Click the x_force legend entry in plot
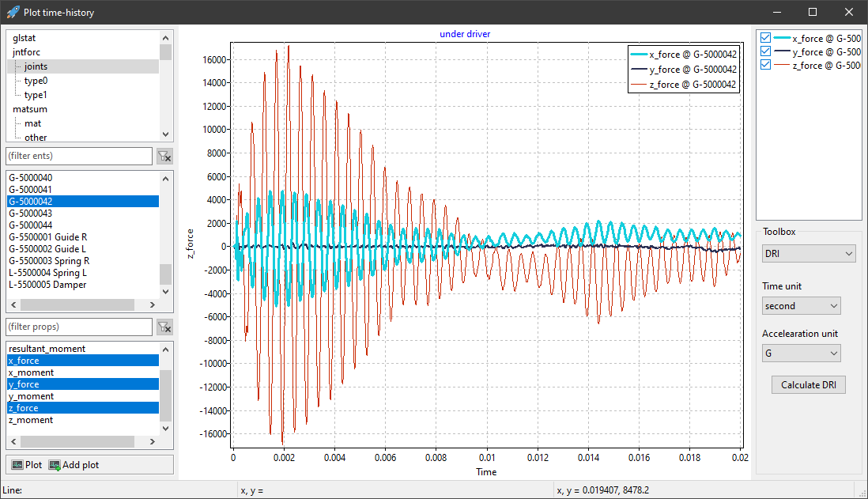 pyautogui.click(x=684, y=55)
